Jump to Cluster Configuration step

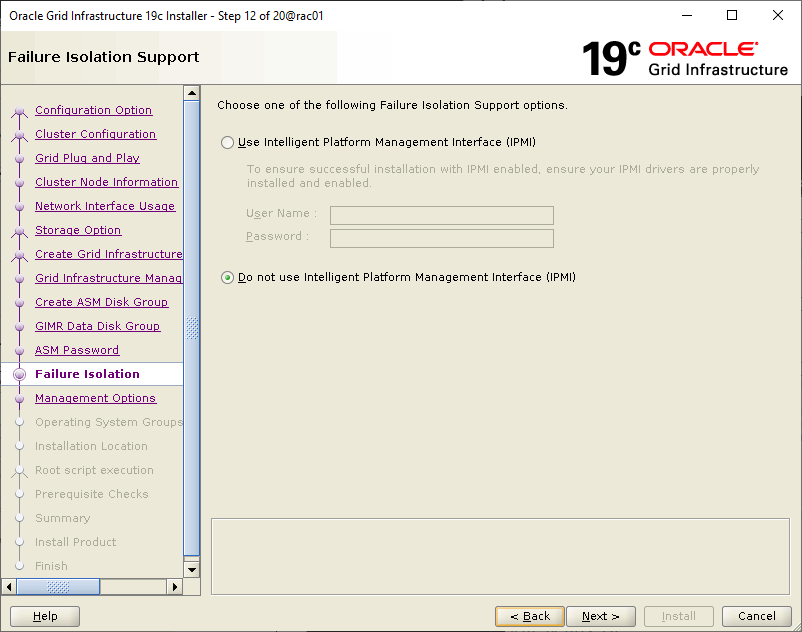[95, 135]
